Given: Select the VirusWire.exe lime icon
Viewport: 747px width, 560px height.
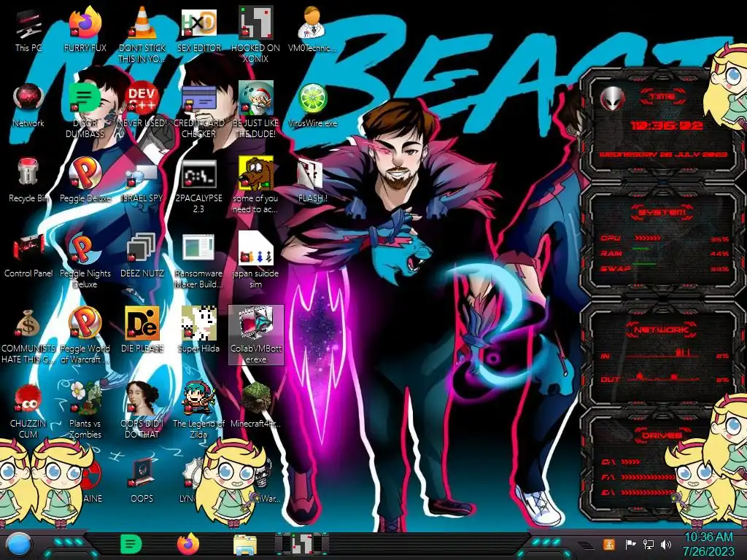Looking at the screenshot, I should click(312, 106).
